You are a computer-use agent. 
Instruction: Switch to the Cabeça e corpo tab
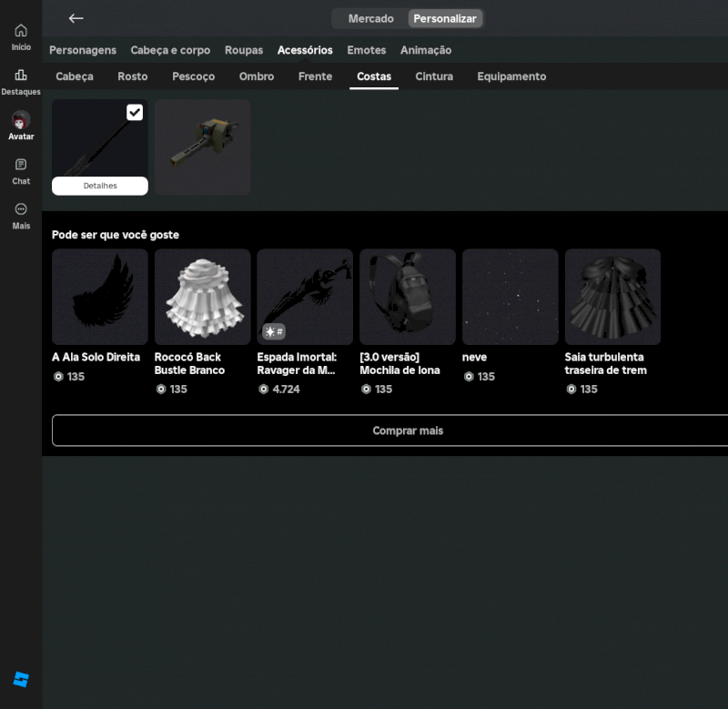pos(170,50)
